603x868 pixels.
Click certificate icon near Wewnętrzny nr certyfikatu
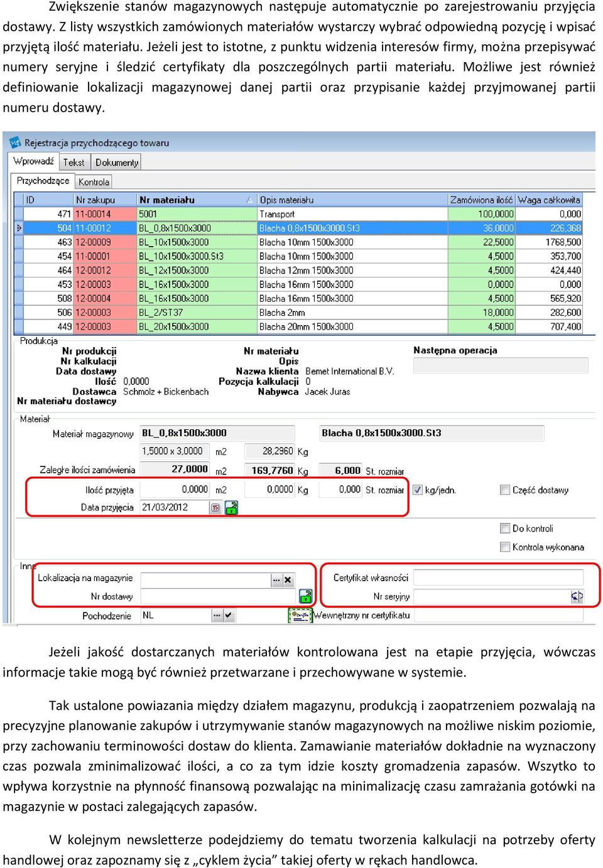(300, 616)
